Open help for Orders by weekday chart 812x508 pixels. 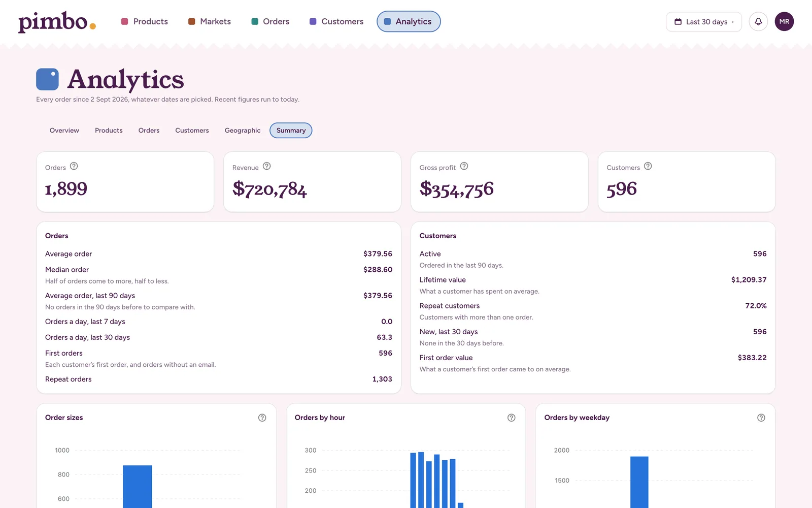click(x=761, y=418)
